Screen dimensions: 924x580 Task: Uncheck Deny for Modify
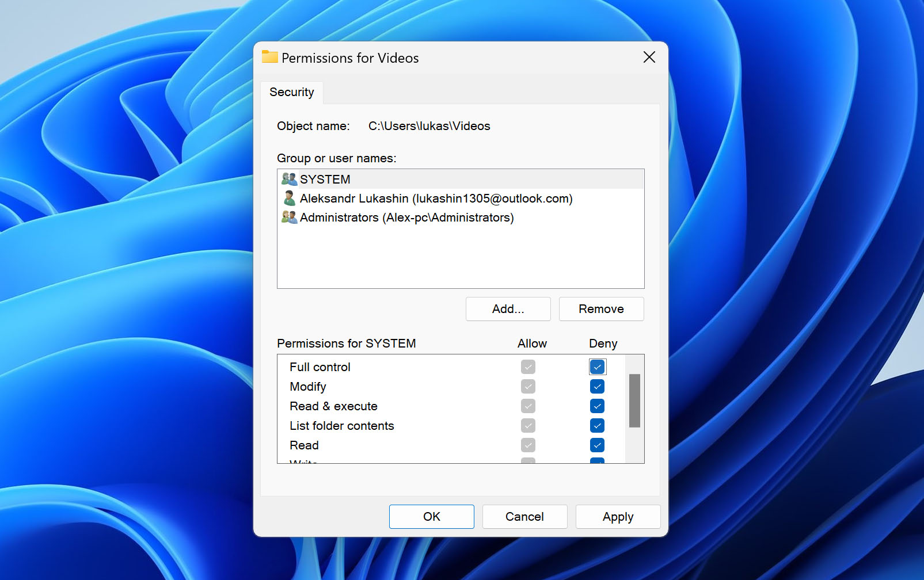(597, 387)
